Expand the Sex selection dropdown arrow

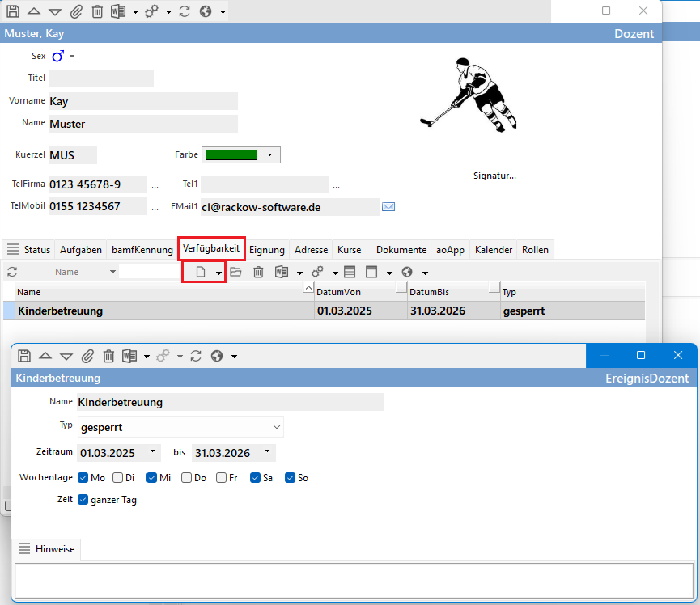(x=72, y=57)
